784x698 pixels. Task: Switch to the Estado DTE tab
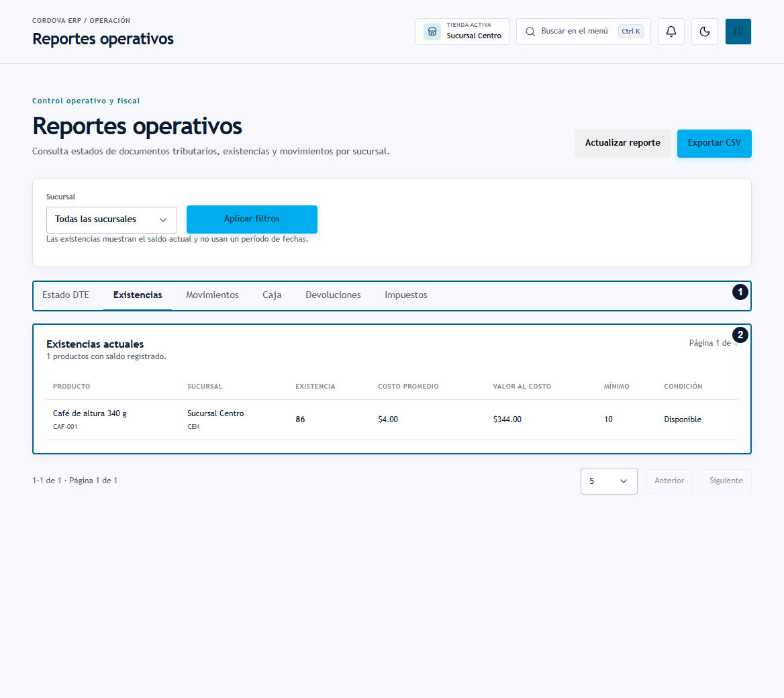pyautogui.click(x=66, y=295)
